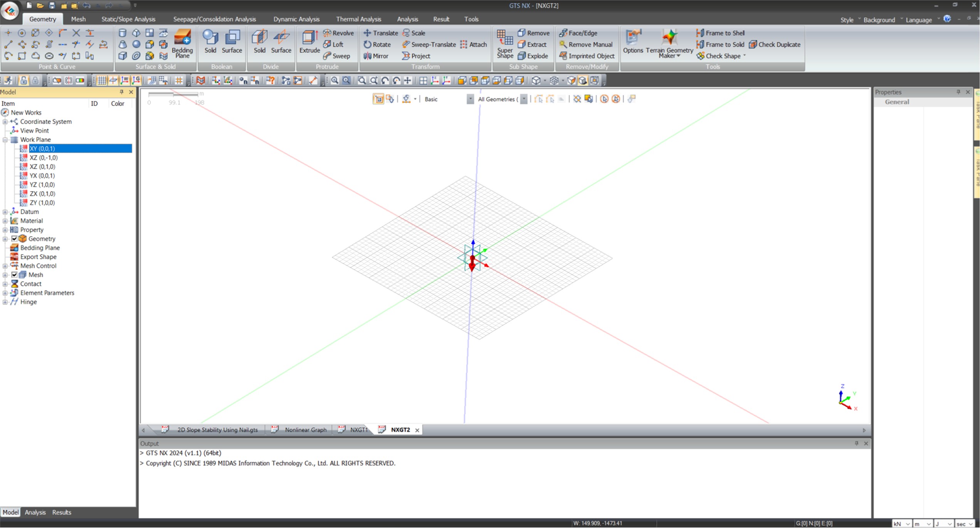Click the Imprinted Object tool
This screenshot has height=528, width=980.
point(587,56)
